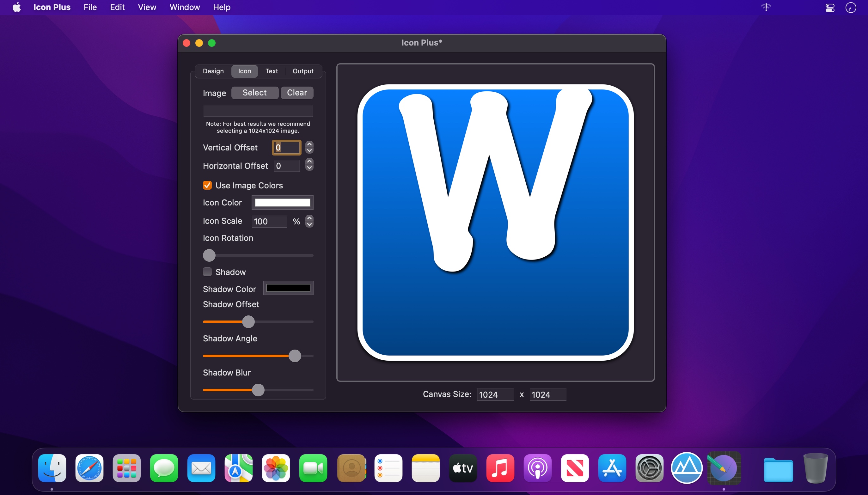Open the Icon Color swatch
This screenshot has width=868, height=495.
point(282,203)
